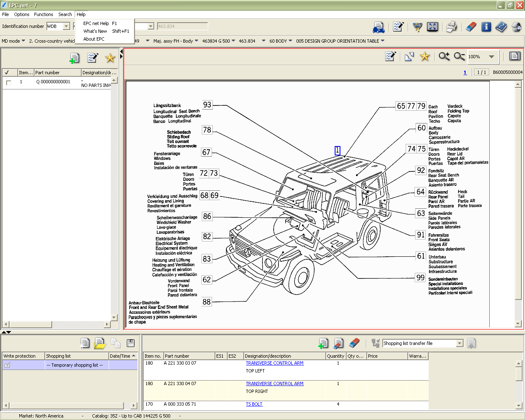The height and width of the screenshot is (420, 525).
Task: Expand the 60 BODY group dropdown
Action: 290,41
